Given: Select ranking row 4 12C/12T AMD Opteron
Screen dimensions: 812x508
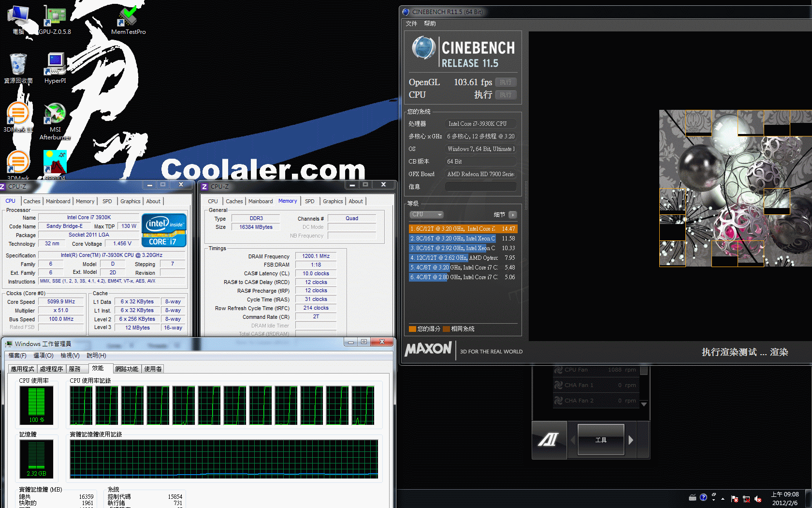Looking at the screenshot, I should [x=463, y=258].
